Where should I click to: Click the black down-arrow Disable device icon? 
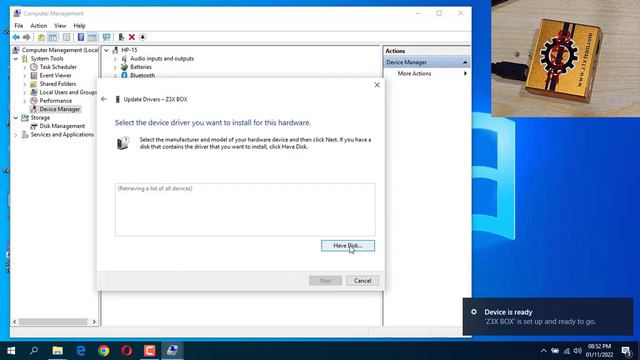pyautogui.click(x=142, y=38)
